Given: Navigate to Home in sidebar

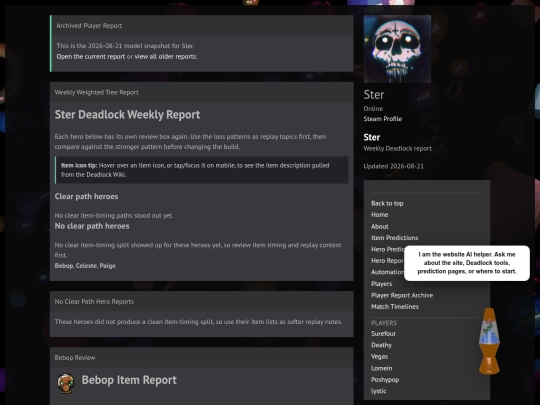Looking at the screenshot, I should click(380, 215).
